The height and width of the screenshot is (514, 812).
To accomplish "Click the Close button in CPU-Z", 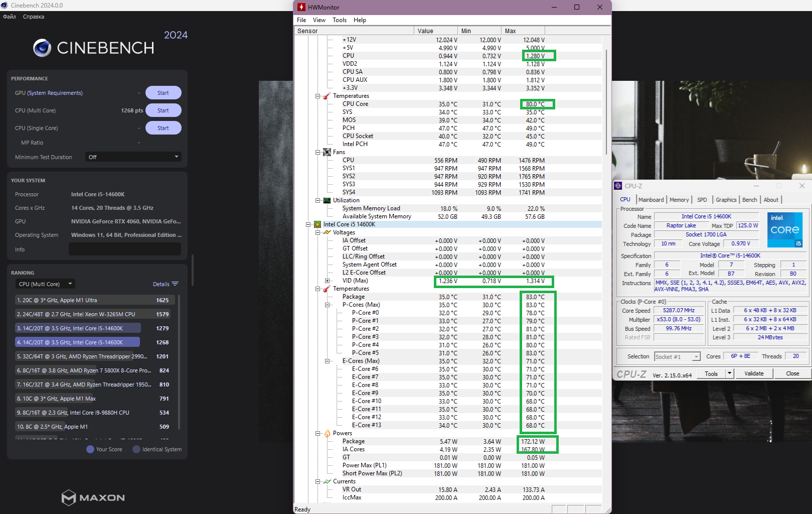I will tap(792, 373).
